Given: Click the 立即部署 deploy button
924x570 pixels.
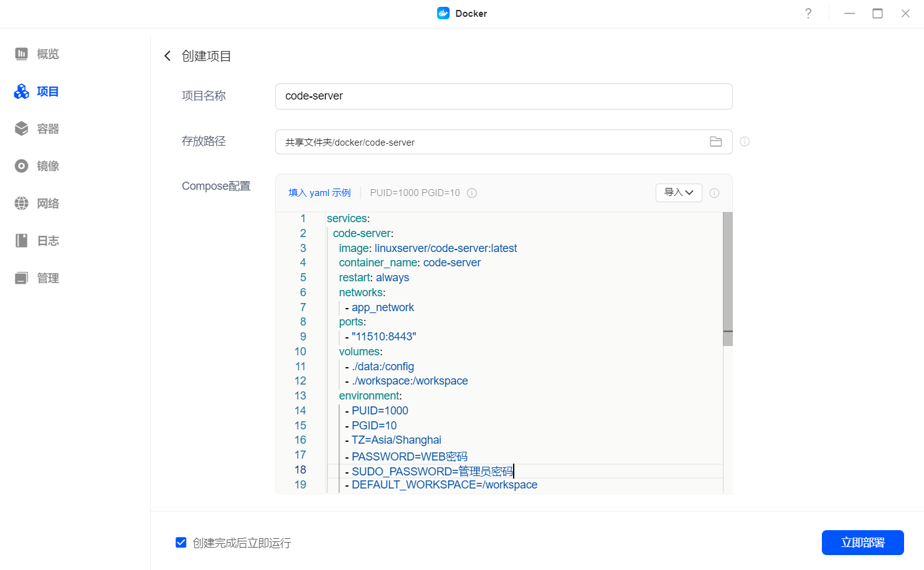Looking at the screenshot, I should point(862,543).
